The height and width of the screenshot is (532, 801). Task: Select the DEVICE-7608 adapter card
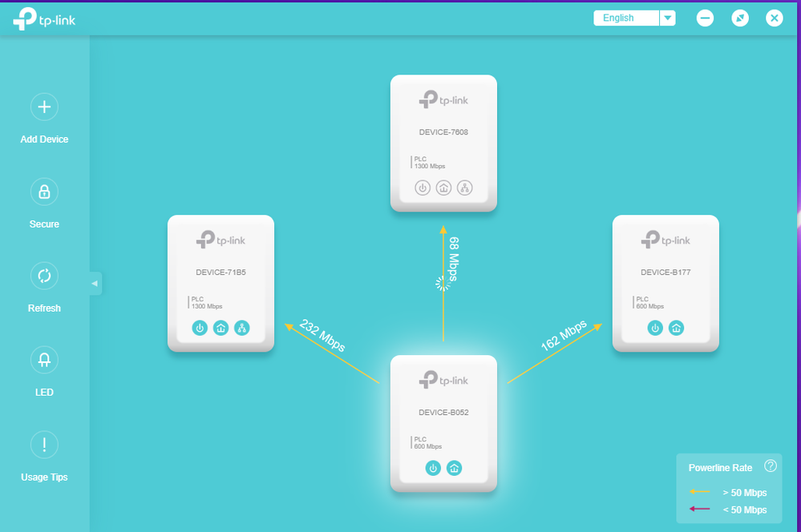[443, 143]
